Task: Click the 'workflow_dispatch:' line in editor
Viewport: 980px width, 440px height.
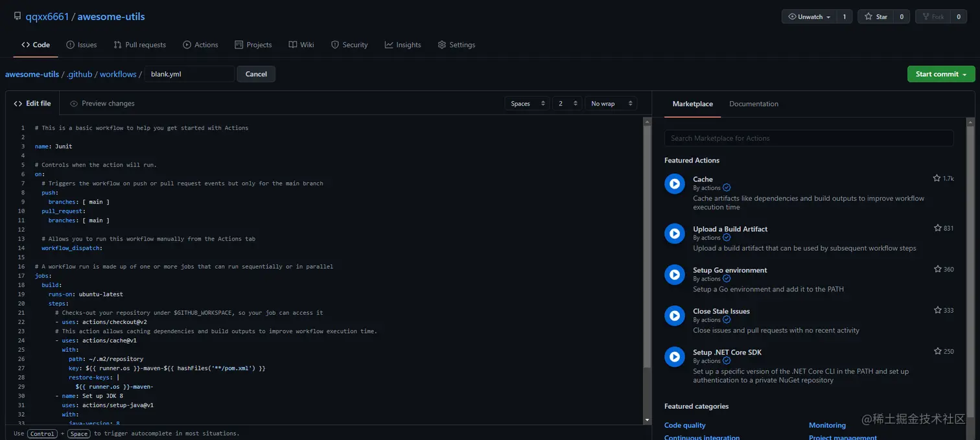Action: click(x=72, y=248)
